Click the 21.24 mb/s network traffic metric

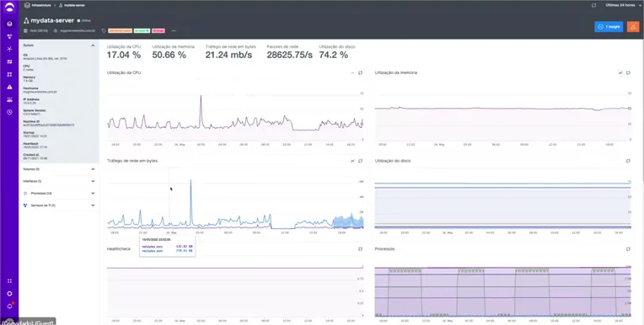point(230,51)
